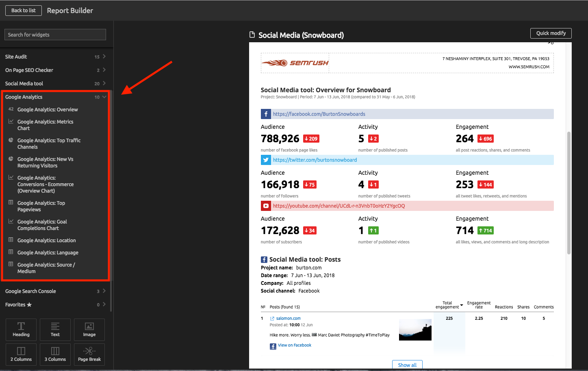The image size is (588, 371).
Task: Click the Goal Completions Chart icon
Action: coord(11,221)
